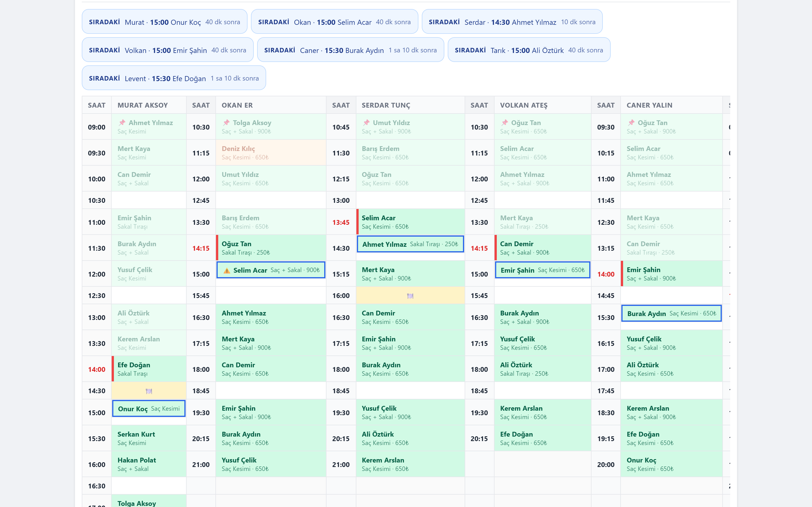812x507 pixels.
Task: Click the OKAN ER column header
Action: pyautogui.click(x=237, y=105)
